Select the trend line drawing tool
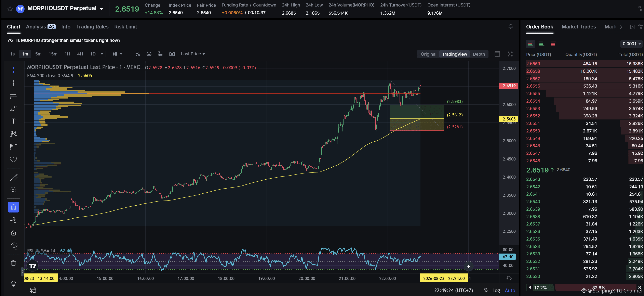The height and width of the screenshot is (296, 644). pos(13,83)
